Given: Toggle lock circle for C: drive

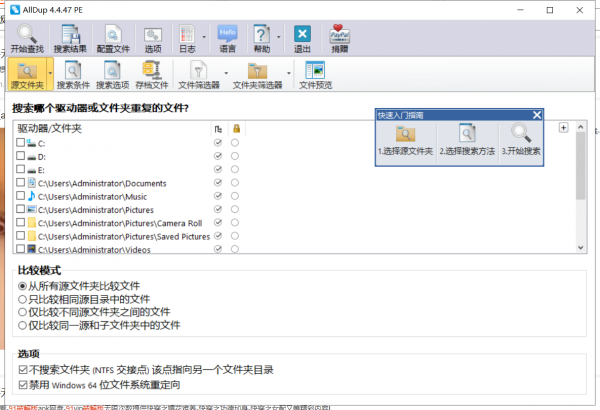Looking at the screenshot, I should pos(235,143).
